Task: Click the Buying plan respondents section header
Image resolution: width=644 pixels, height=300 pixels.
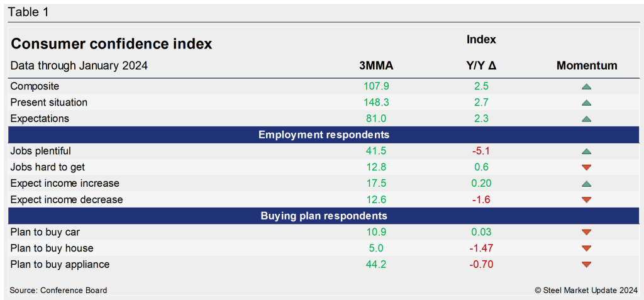Action: [x=323, y=216]
